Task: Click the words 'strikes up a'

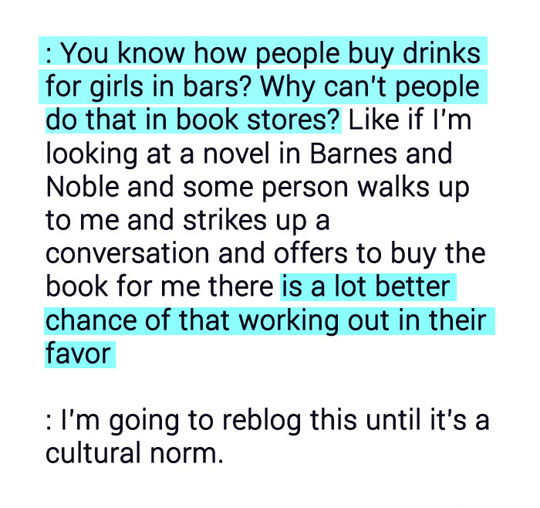Action: pos(256,221)
